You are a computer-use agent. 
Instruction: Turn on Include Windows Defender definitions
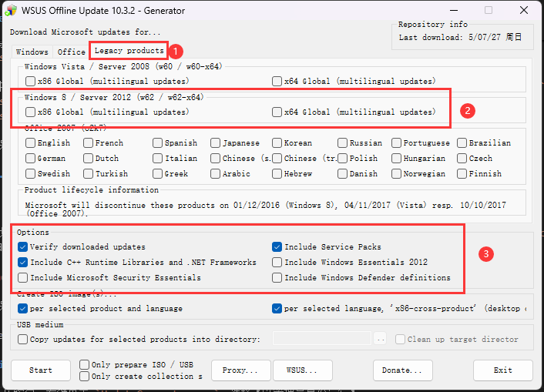click(x=277, y=277)
